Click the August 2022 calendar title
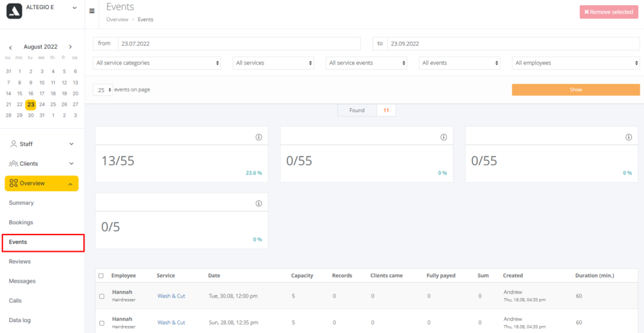This screenshot has width=644, height=333. (x=41, y=47)
